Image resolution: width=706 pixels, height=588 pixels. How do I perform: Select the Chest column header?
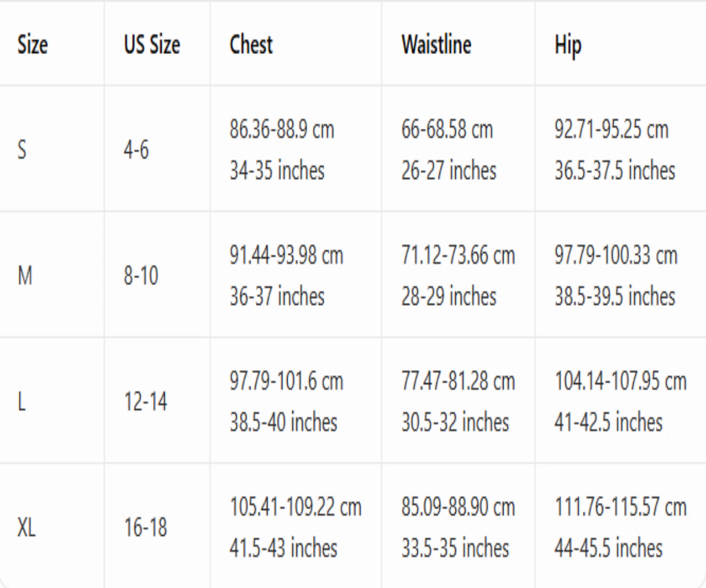point(251,45)
